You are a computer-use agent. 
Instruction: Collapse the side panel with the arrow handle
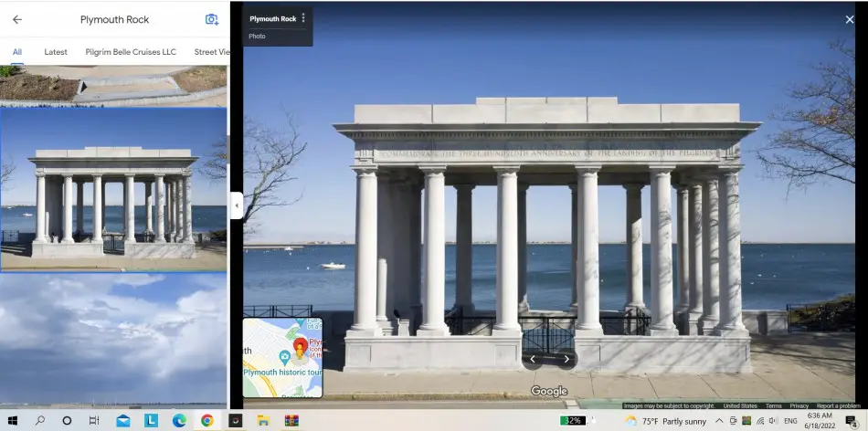[x=237, y=205]
